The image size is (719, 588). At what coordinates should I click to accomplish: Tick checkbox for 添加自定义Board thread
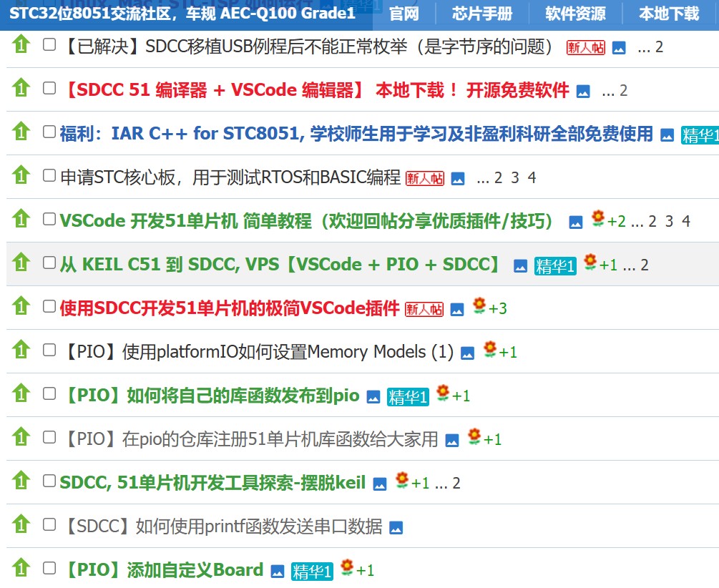(x=49, y=568)
